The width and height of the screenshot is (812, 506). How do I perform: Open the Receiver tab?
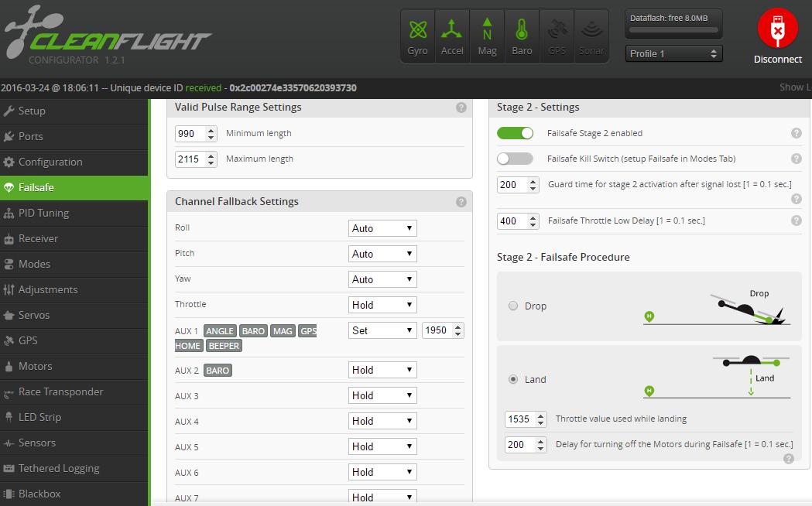point(74,238)
